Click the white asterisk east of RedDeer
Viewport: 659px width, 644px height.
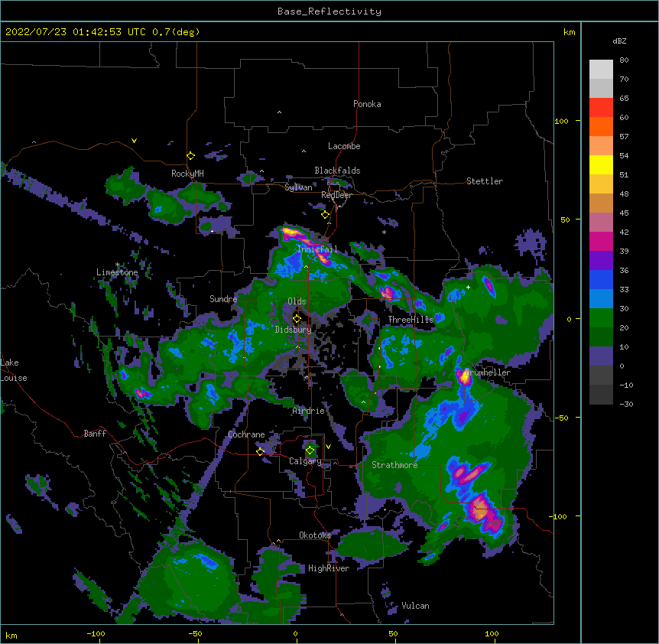tap(384, 232)
